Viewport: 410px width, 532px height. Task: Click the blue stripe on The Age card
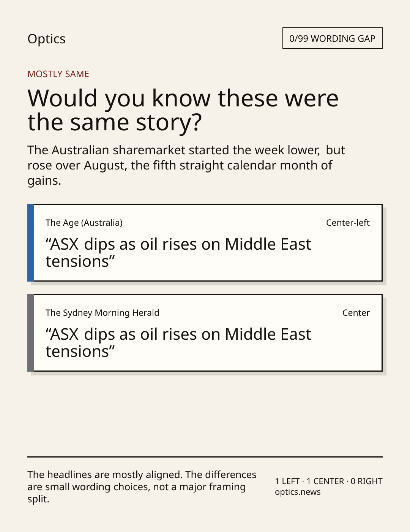[x=31, y=243]
